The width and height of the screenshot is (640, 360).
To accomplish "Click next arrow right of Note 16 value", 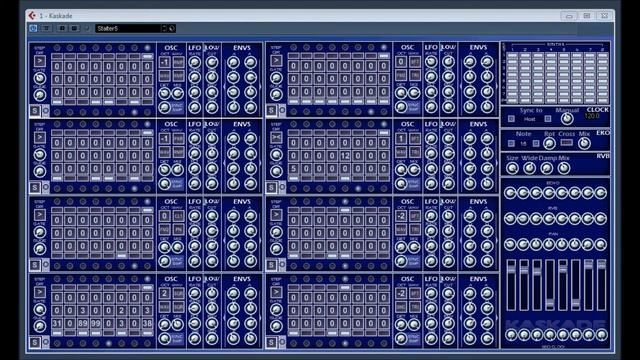I will tap(536, 144).
